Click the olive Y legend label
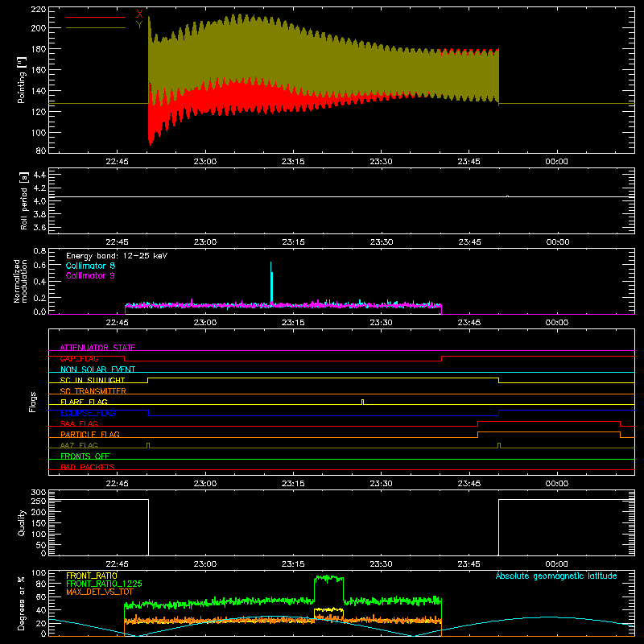This screenshot has height=644, width=644. (139, 25)
